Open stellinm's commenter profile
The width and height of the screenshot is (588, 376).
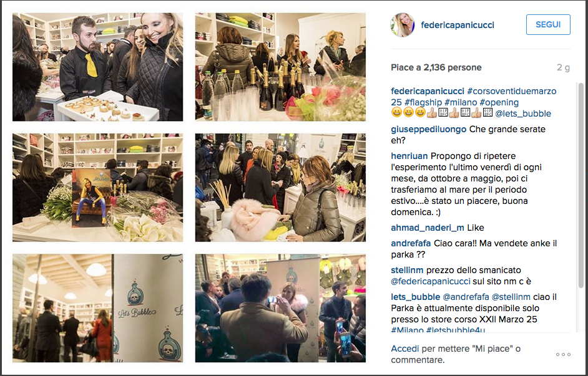coord(407,270)
